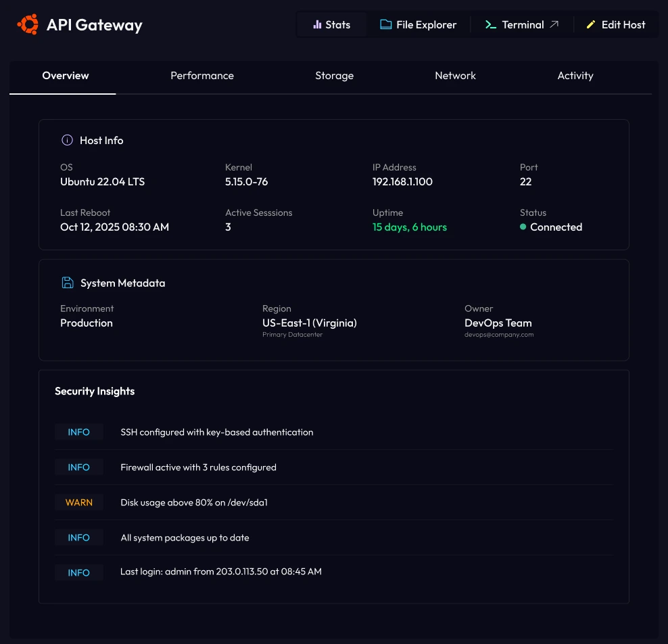Click the Owner field label

click(479, 308)
